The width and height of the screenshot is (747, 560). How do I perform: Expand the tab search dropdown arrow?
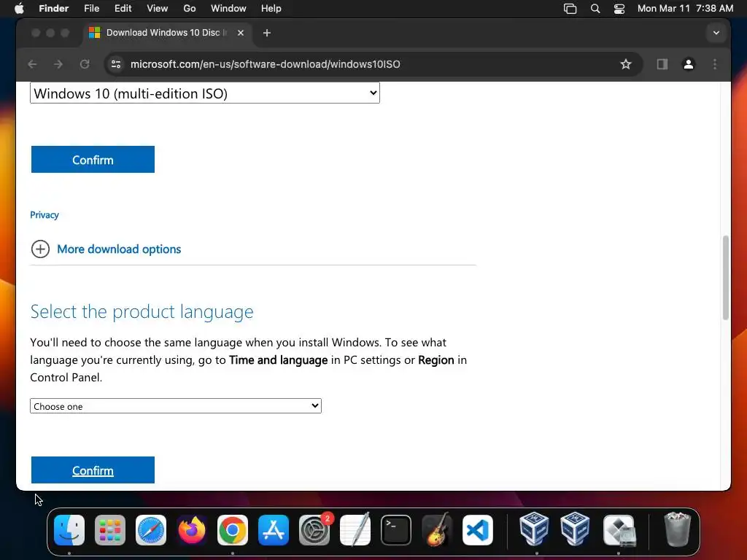tap(716, 33)
